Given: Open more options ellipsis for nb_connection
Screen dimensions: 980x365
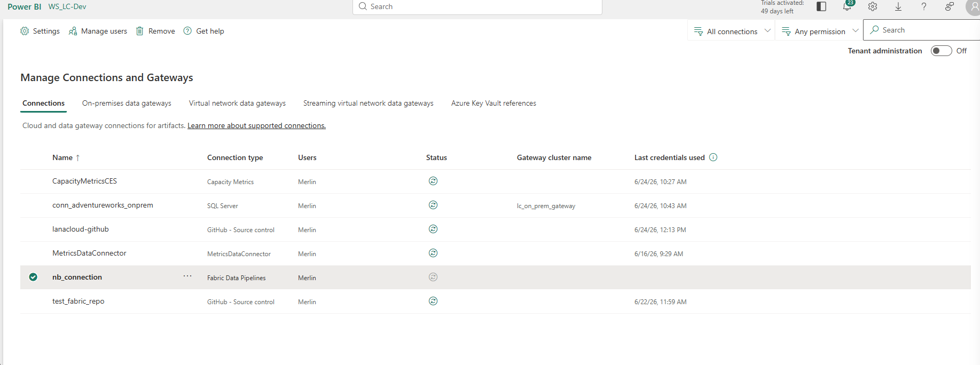Looking at the screenshot, I should point(187,276).
